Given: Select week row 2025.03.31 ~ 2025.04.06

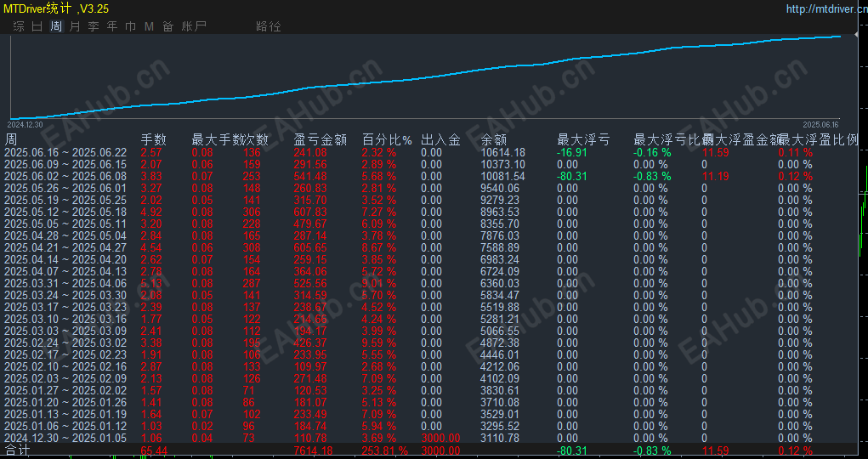Looking at the screenshot, I should coord(65,284).
